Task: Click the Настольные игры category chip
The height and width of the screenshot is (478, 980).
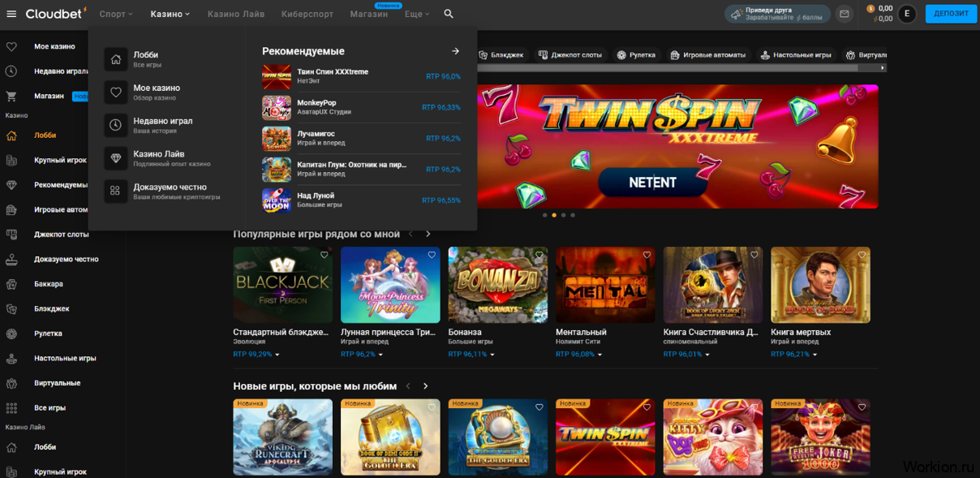Action: (796, 55)
